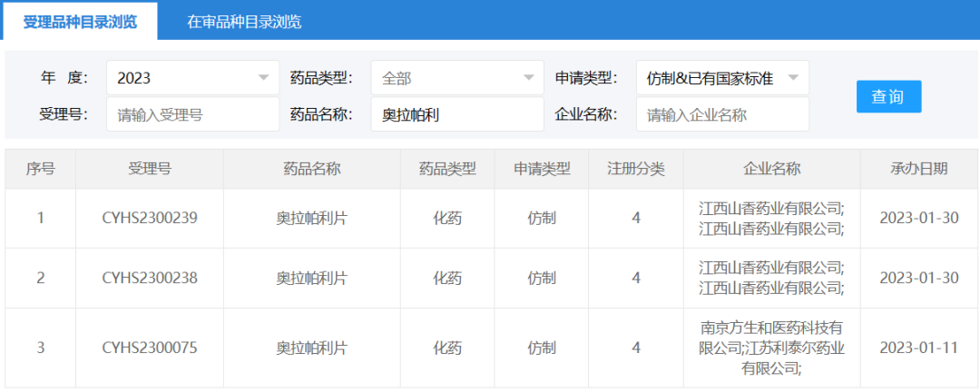Click 奥拉帕利片 in row CYHS2300075

tap(312, 348)
